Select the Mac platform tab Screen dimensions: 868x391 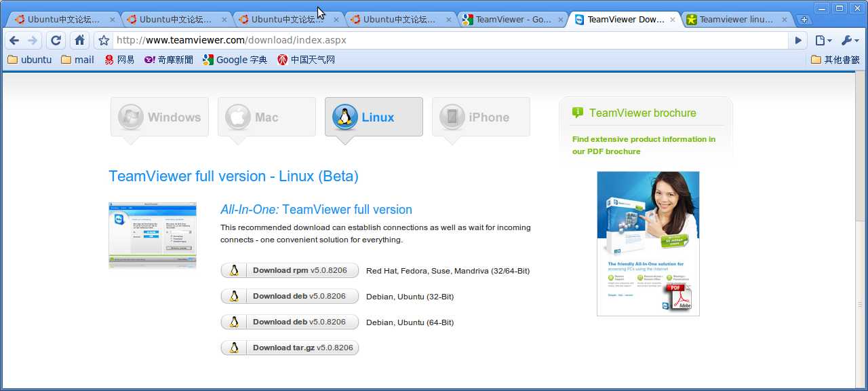pos(267,117)
